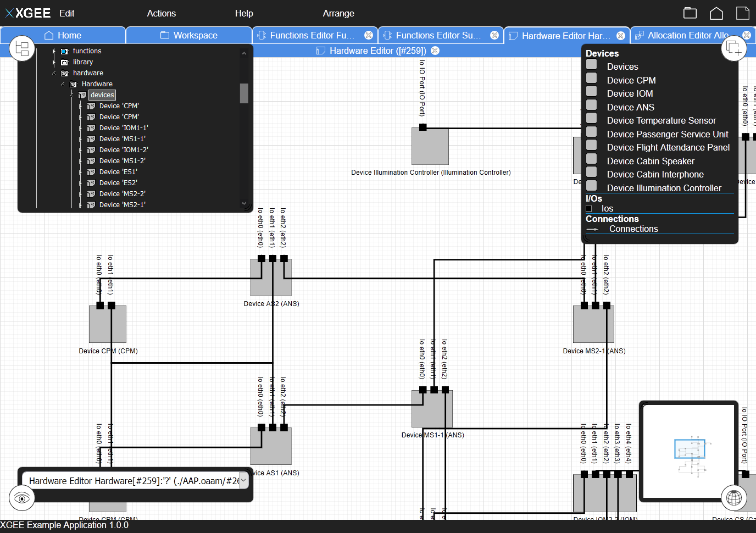Select Device Cabin Interphone palette entry
The width and height of the screenshot is (756, 533).
click(655, 174)
